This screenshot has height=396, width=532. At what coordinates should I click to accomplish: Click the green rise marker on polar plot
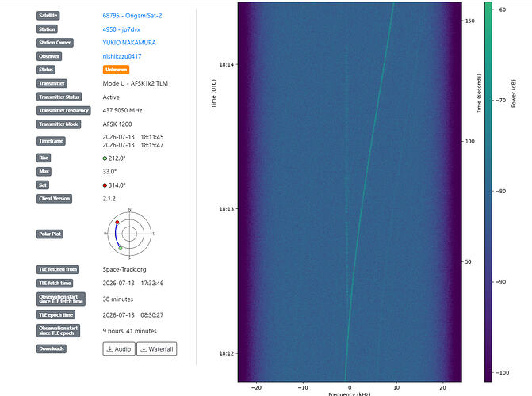[121, 248]
